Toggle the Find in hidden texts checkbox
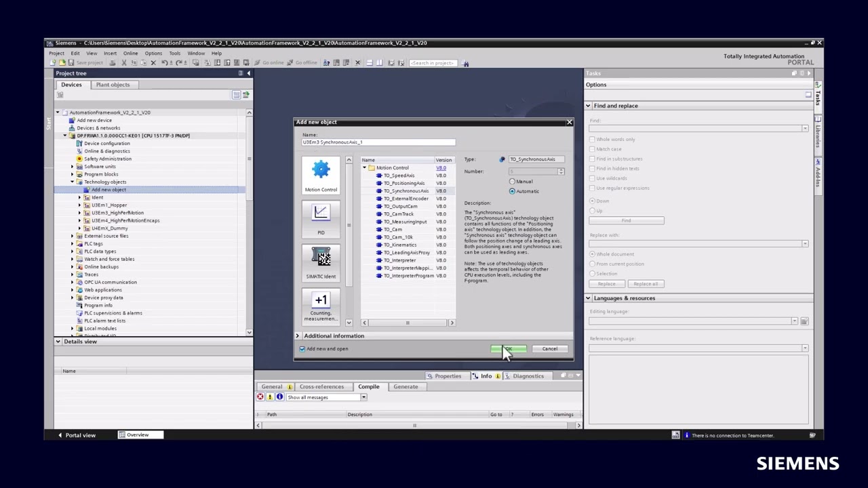The height and width of the screenshot is (488, 868). (x=592, y=169)
